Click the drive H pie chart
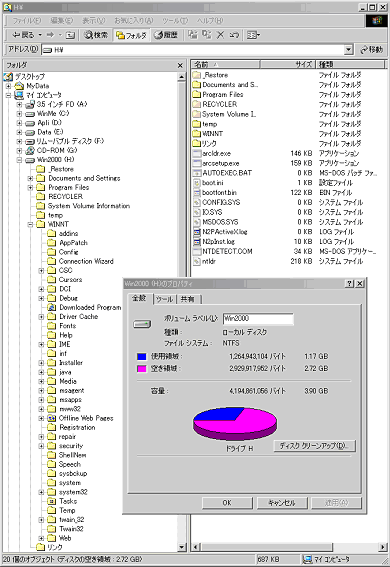Screen dimensions: 390x567 [x=235, y=424]
